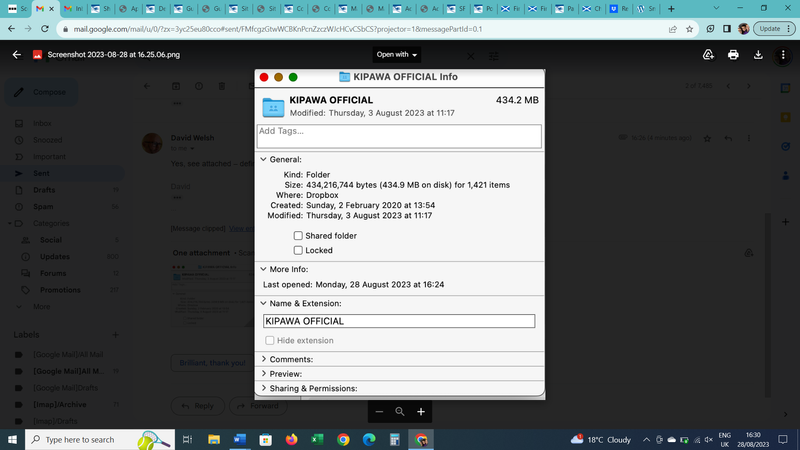Click the Add Tags field

click(399, 136)
